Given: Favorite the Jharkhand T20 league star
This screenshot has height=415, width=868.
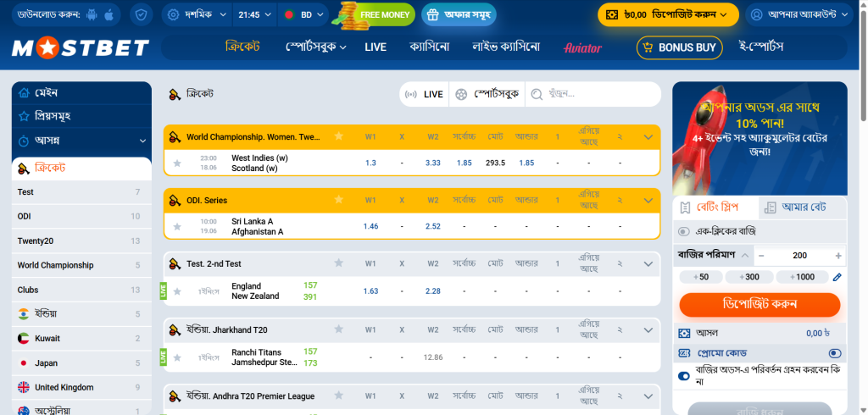Looking at the screenshot, I should point(339,329).
